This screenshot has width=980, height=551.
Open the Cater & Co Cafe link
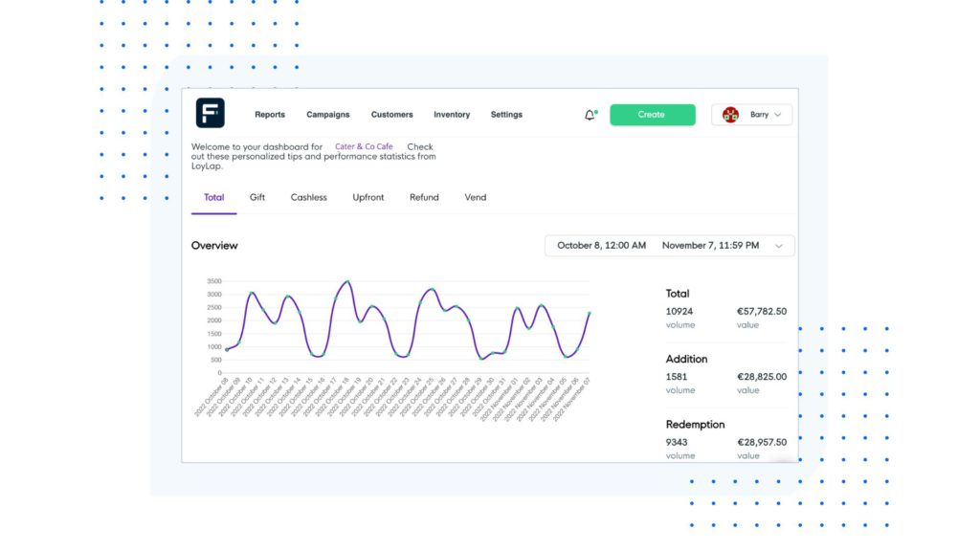tap(364, 145)
